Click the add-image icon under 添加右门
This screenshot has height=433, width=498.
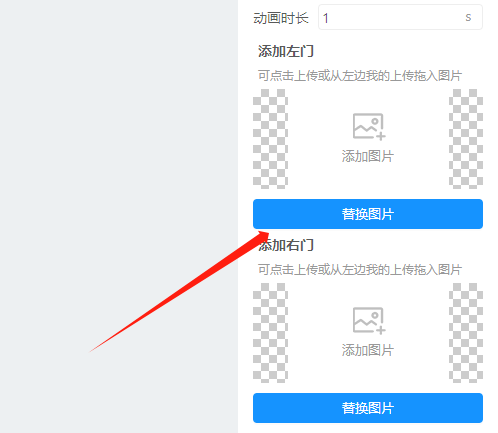coord(369,320)
